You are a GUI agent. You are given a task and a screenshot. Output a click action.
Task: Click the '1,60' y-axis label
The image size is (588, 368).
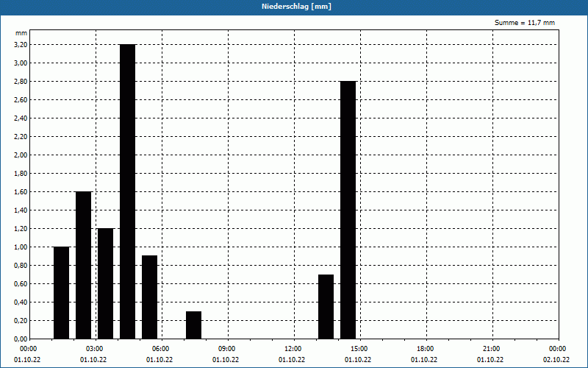point(21,192)
